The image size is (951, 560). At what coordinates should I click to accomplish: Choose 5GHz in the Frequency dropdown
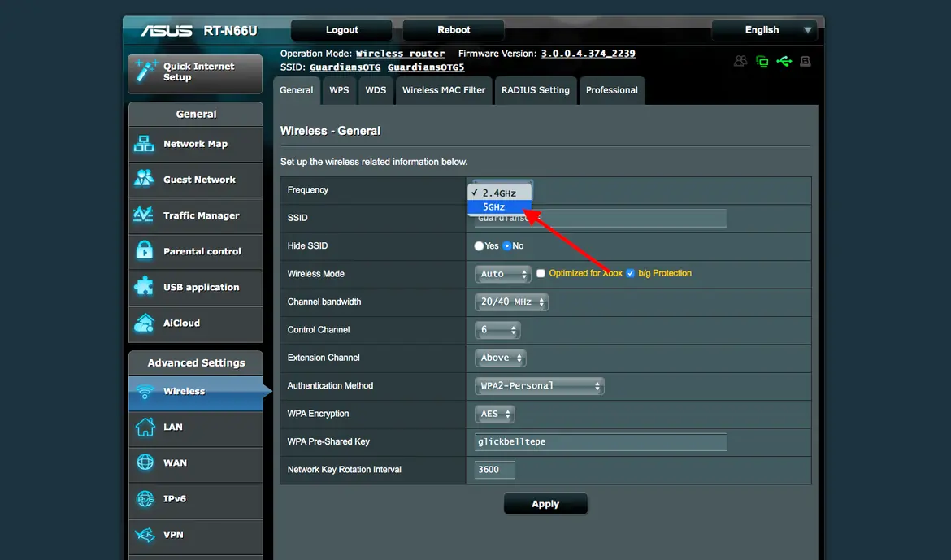click(x=500, y=207)
